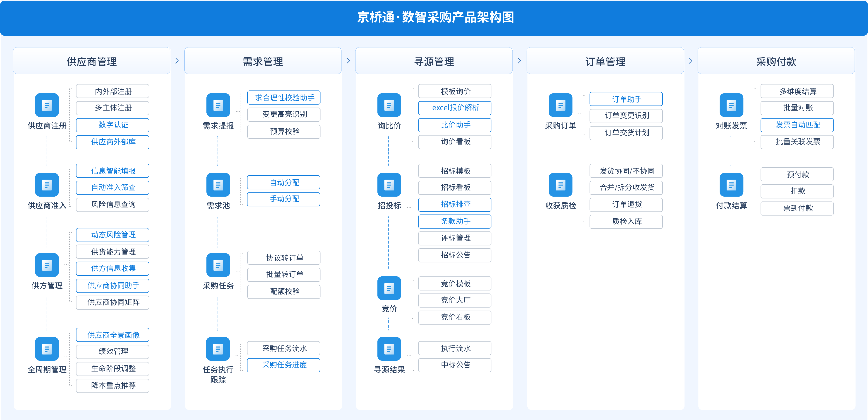Open 供应商外部库 item
The height and width of the screenshot is (420, 868).
[x=112, y=142]
